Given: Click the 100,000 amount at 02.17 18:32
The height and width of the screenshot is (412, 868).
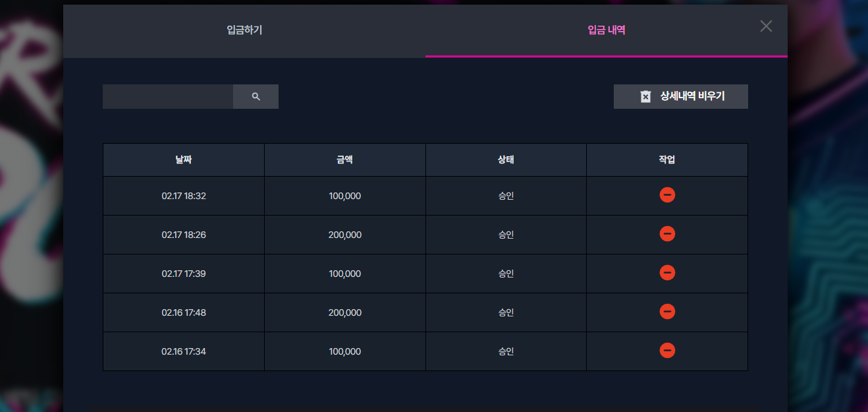Looking at the screenshot, I should point(345,196).
